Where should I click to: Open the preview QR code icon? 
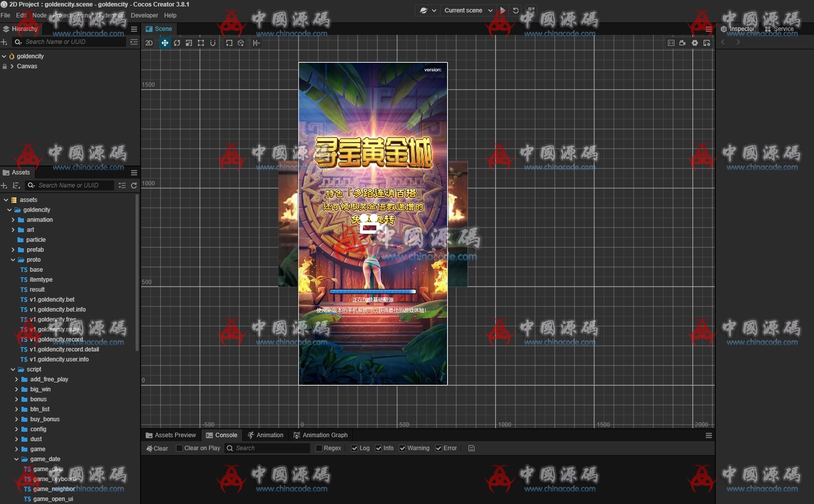531,10
